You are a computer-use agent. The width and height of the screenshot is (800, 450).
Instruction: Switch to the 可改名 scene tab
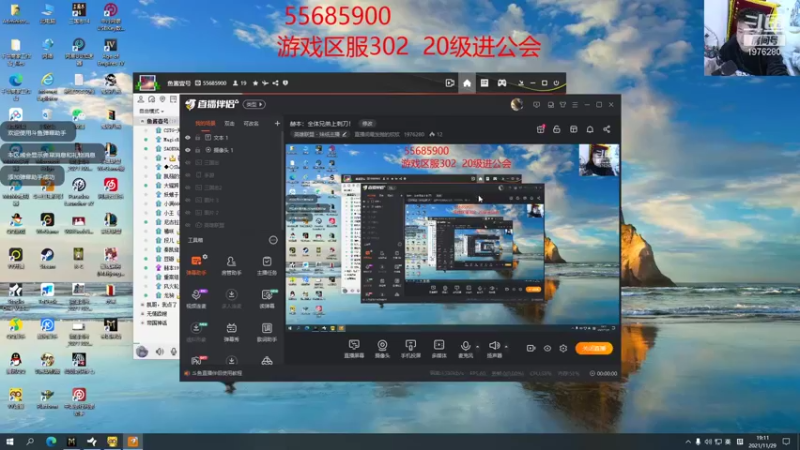coord(251,123)
